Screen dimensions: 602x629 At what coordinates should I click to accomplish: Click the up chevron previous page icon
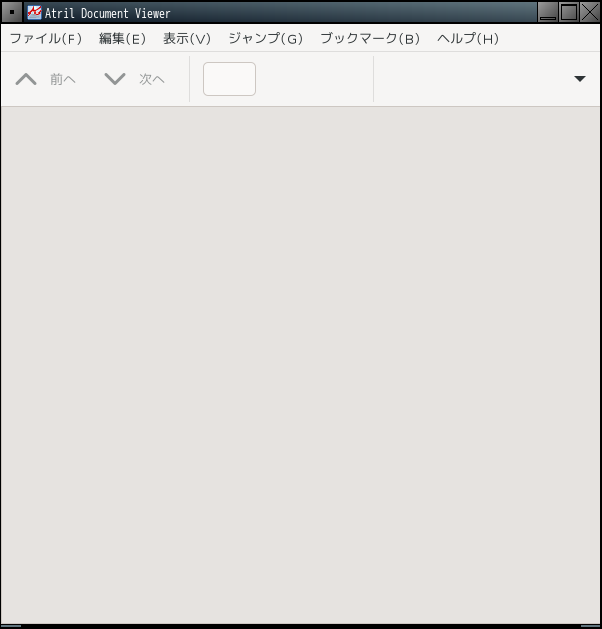tap(26, 79)
